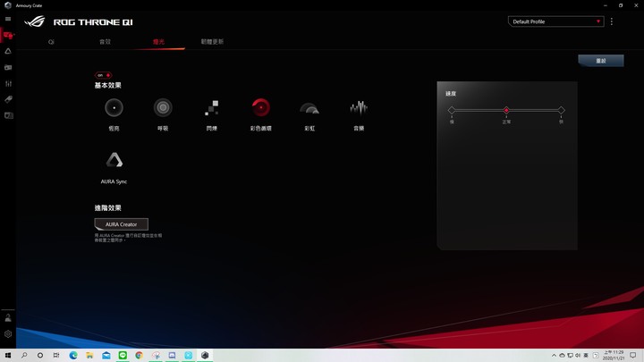Image resolution: width=644 pixels, height=362 pixels.
Task: Switch to the Qi tab
Action: (x=51, y=42)
